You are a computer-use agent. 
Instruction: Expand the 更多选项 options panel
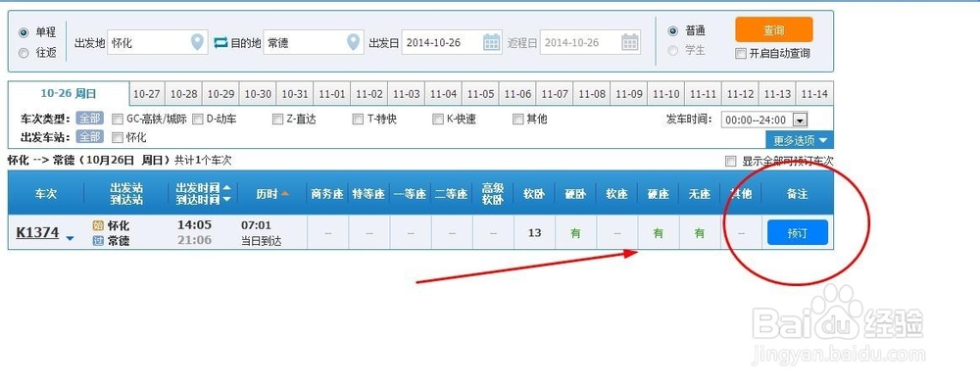(x=800, y=140)
